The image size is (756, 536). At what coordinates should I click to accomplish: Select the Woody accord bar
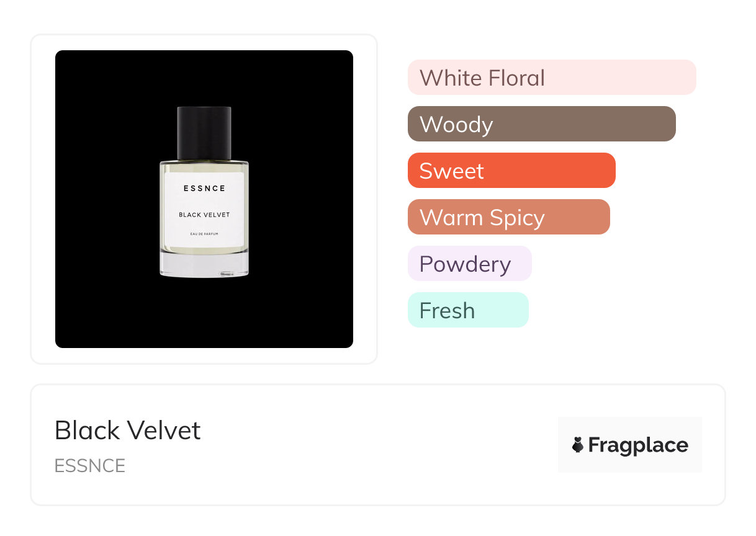click(541, 124)
